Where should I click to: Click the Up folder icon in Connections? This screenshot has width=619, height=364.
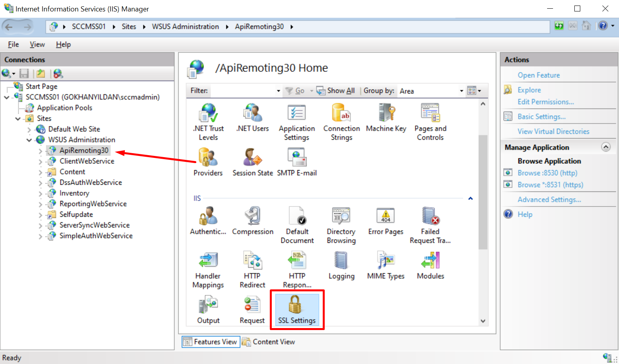40,73
